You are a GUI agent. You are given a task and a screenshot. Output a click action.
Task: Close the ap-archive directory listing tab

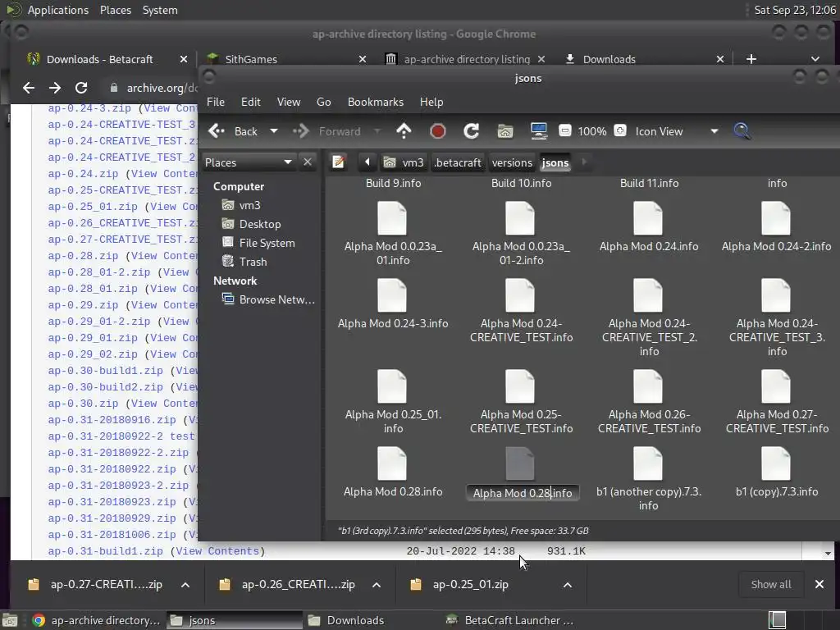(x=541, y=59)
